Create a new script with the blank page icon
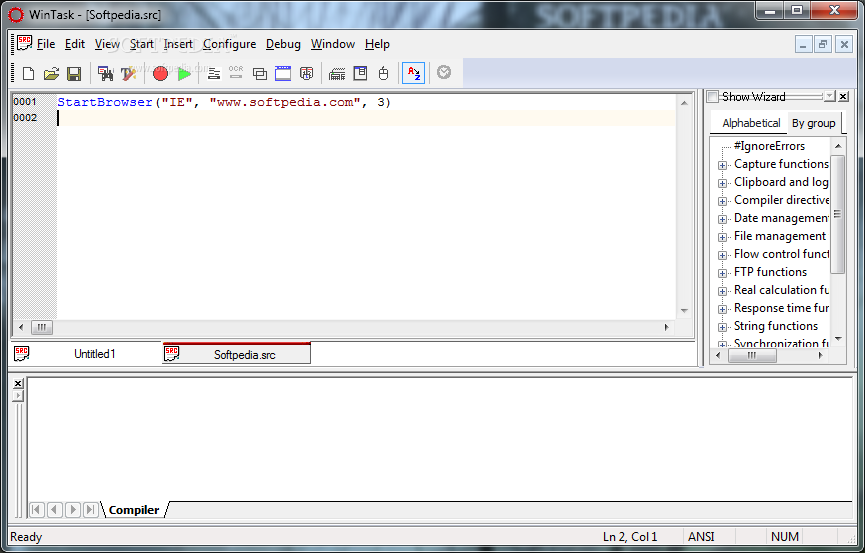Image resolution: width=865 pixels, height=553 pixels. click(x=28, y=73)
